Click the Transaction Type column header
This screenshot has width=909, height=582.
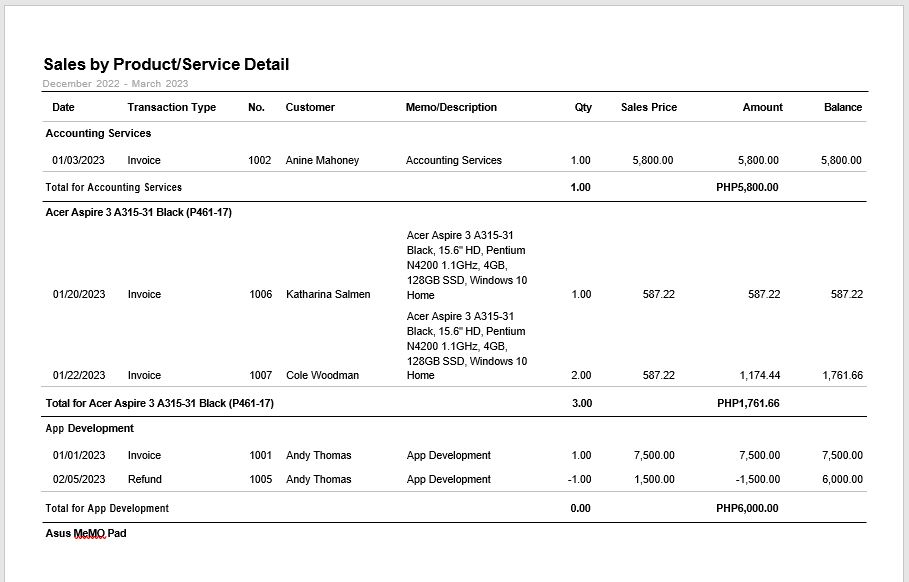click(171, 107)
